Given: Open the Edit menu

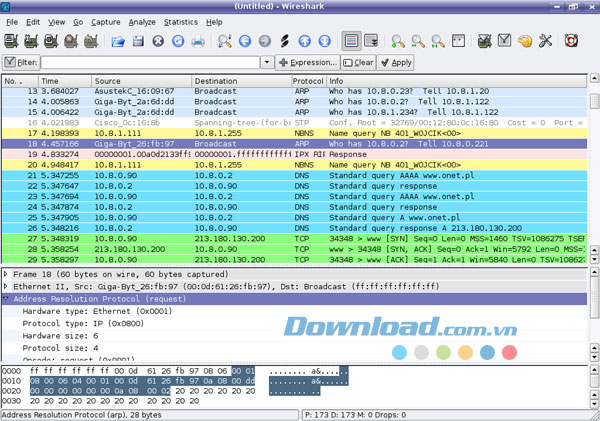Looking at the screenshot, I should (33, 22).
